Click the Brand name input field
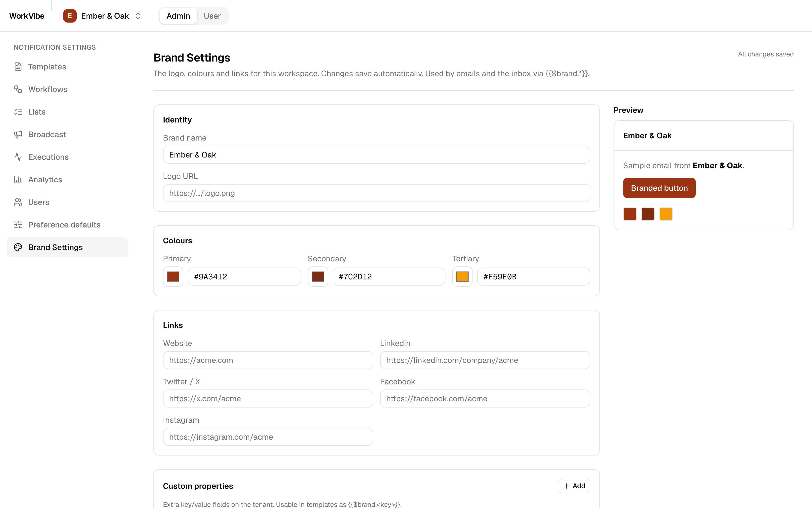The width and height of the screenshot is (812, 508). [376, 155]
